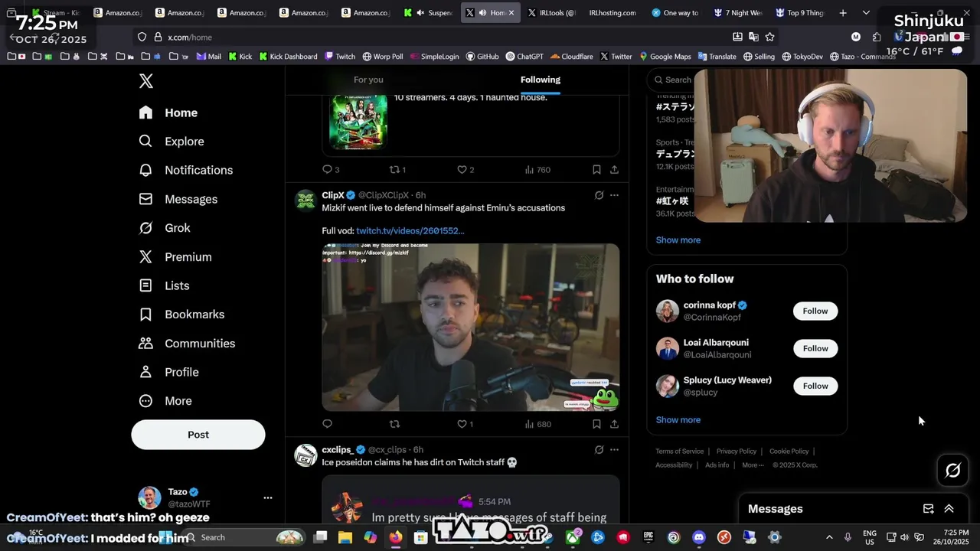Follow Splucy (Lucy Weaver)
Screen dimensions: 980x551
point(815,386)
